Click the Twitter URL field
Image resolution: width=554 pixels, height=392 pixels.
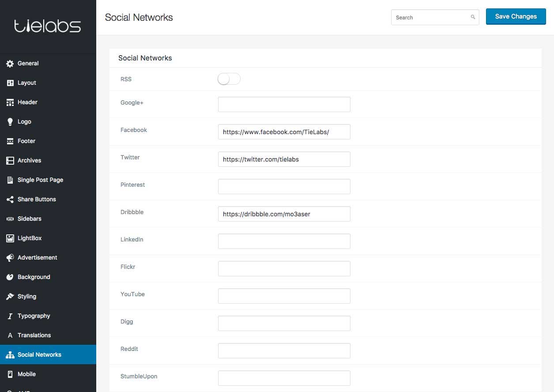click(x=284, y=159)
